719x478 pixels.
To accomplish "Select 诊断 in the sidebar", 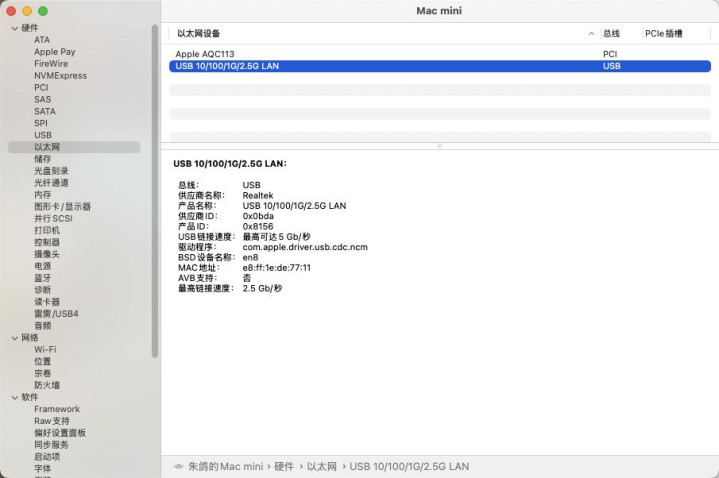I will [42, 290].
